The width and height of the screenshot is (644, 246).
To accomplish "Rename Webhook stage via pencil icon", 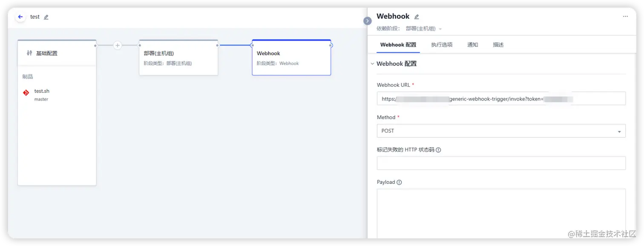I will pos(417,17).
